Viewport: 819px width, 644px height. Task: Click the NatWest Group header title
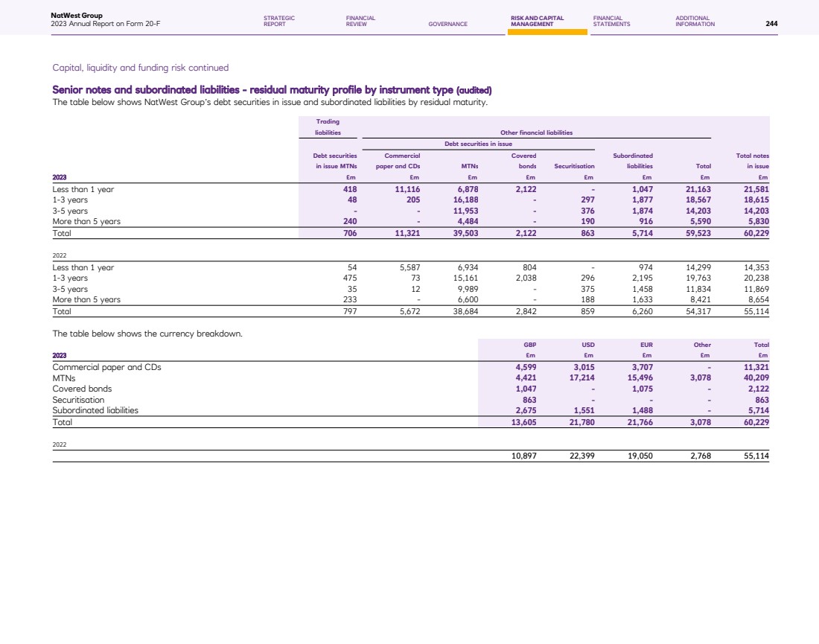[77, 15]
